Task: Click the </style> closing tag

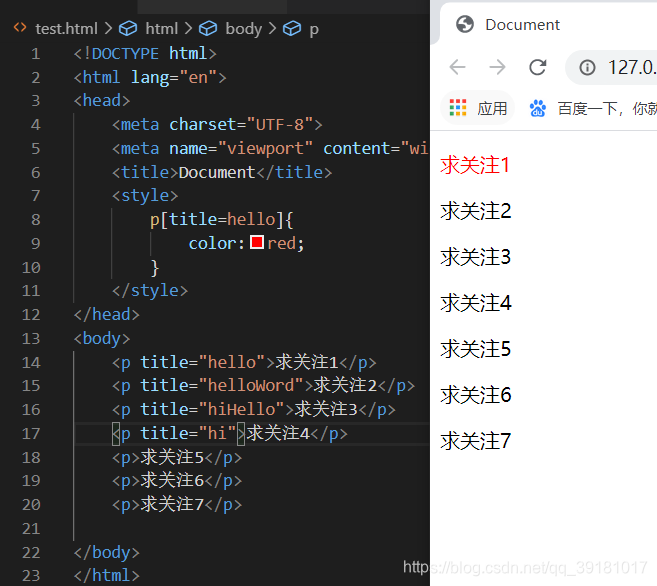Action: click(x=150, y=290)
